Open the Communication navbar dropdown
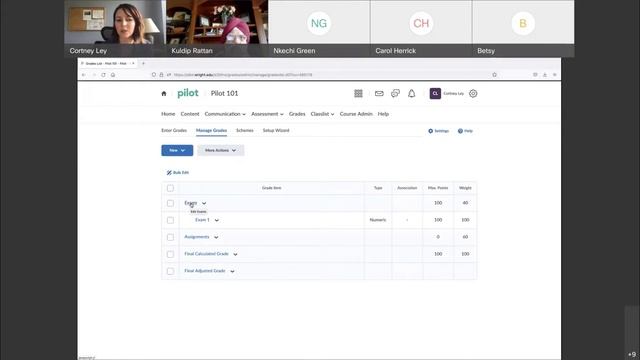The height and width of the screenshot is (360, 640). click(225, 114)
